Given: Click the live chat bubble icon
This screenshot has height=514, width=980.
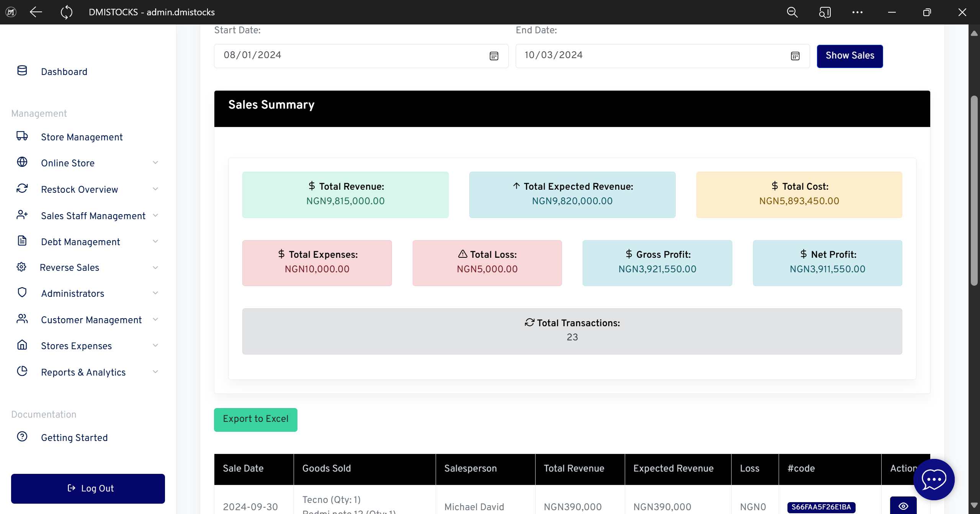Looking at the screenshot, I should pyautogui.click(x=934, y=479).
